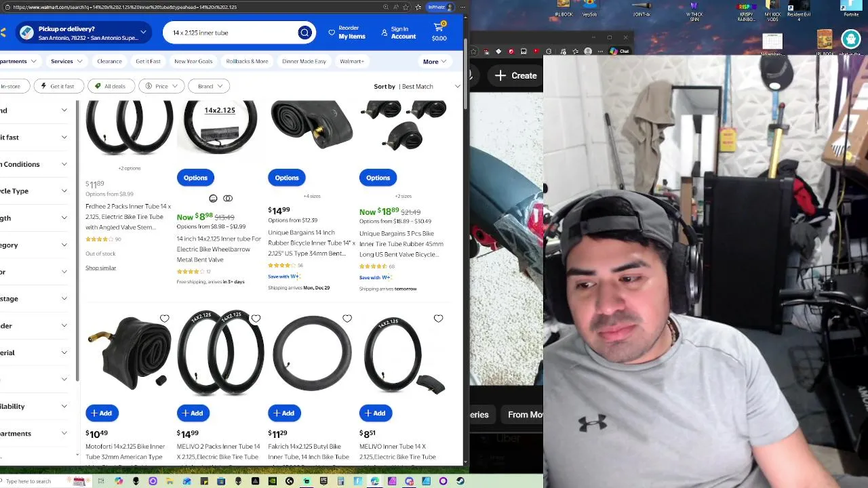Expand the Pickup or delivery location selector
Image resolution: width=868 pixels, height=488 pixels.
click(84, 33)
